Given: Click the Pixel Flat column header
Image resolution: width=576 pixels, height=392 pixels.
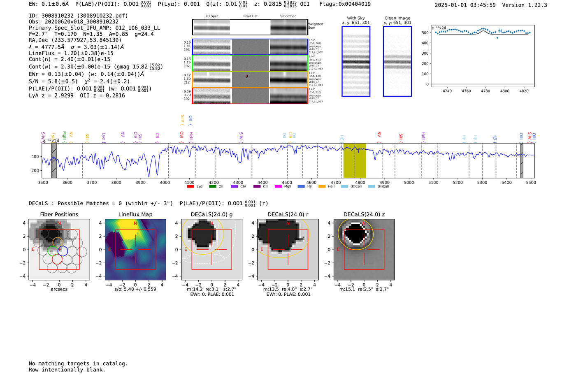Looking at the screenshot, I should pos(250,16).
